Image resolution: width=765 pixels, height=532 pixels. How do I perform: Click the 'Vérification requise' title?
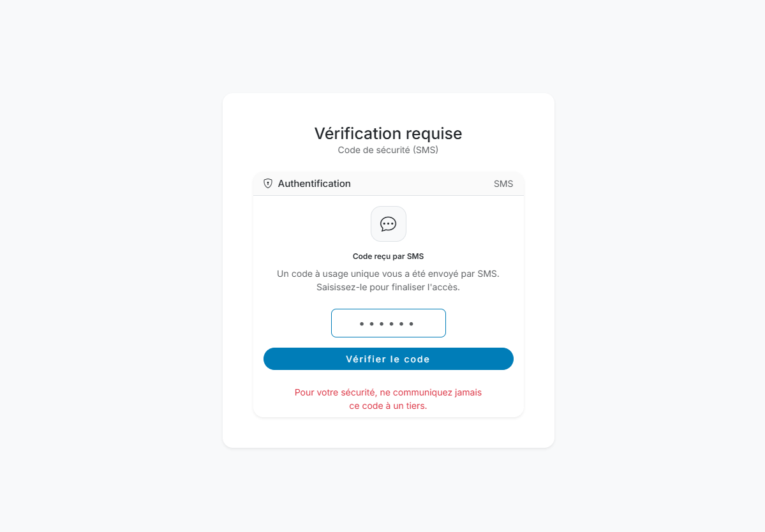pos(388,133)
